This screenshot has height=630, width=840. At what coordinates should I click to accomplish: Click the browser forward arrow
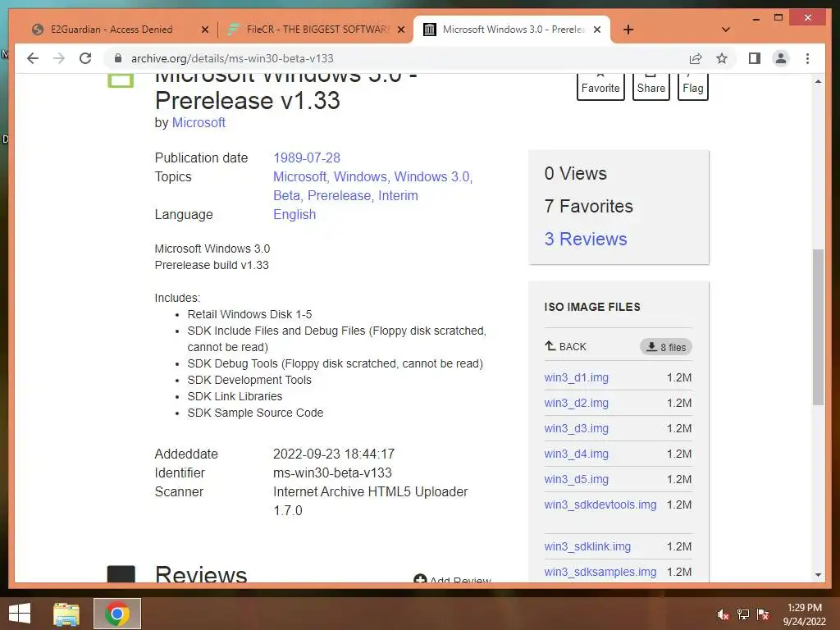tap(59, 58)
